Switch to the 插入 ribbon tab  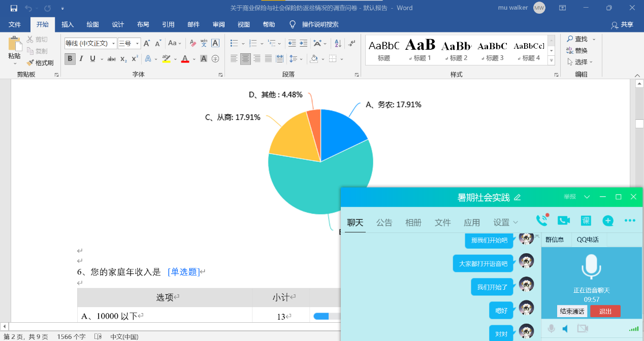(x=68, y=24)
